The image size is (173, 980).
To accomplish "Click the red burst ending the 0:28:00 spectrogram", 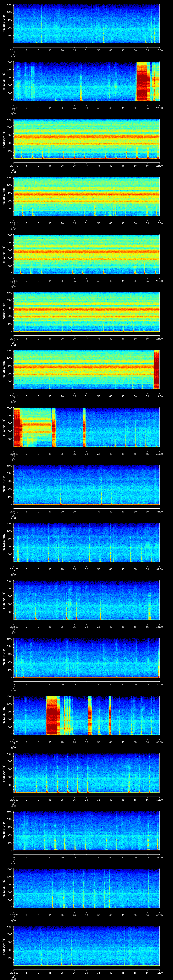I will click(x=157, y=369).
